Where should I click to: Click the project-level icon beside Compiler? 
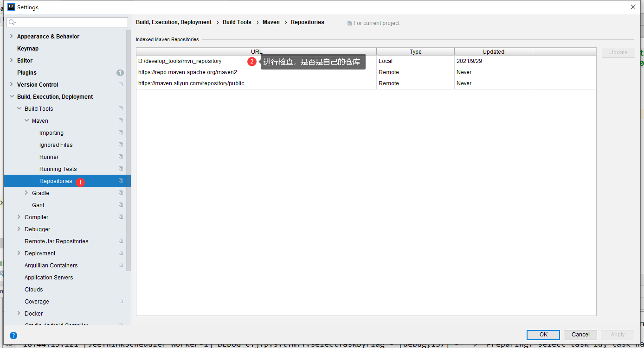point(121,217)
